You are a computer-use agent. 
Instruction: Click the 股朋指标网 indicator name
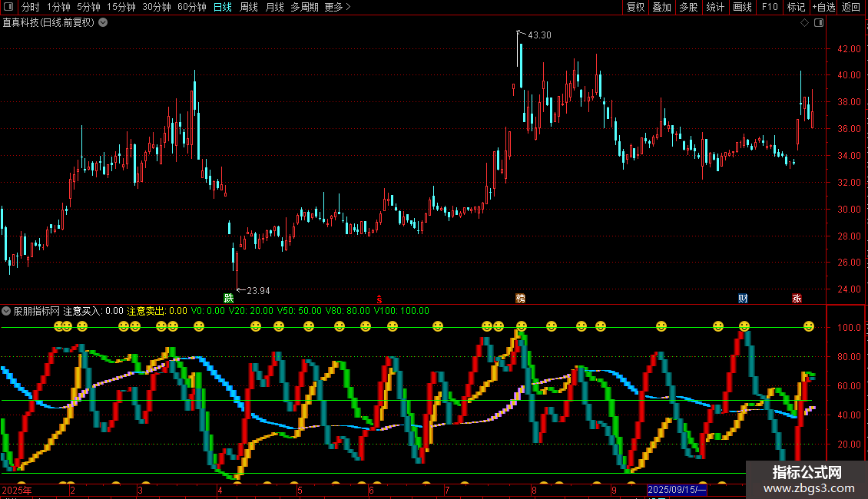(x=37, y=311)
